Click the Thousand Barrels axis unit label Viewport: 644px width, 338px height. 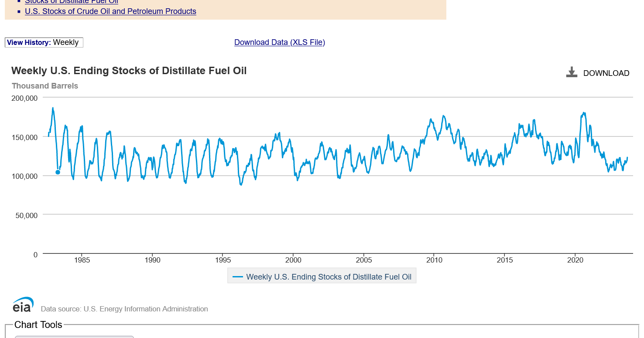[45, 86]
